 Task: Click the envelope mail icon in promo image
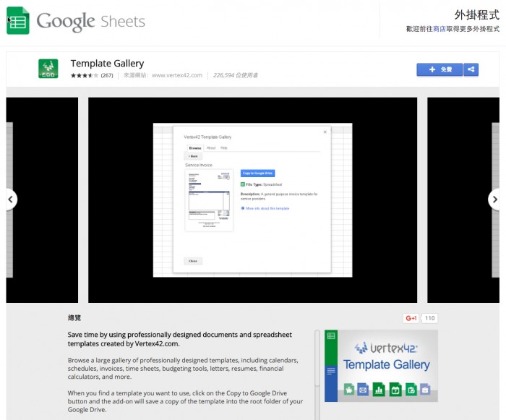pyautogui.click(x=363, y=390)
